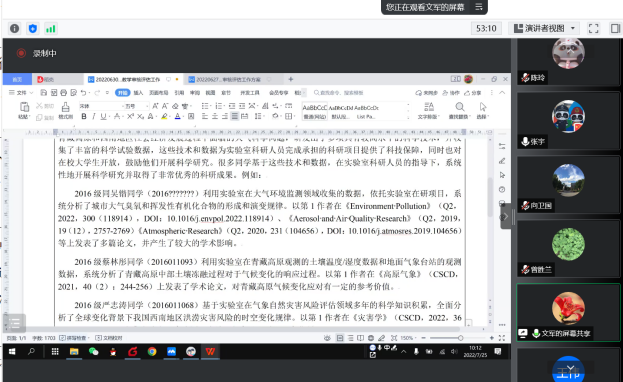Open the 演讲者视图 view dropdown
Image resolution: width=623 pixels, height=382 pixels.
(544, 28)
